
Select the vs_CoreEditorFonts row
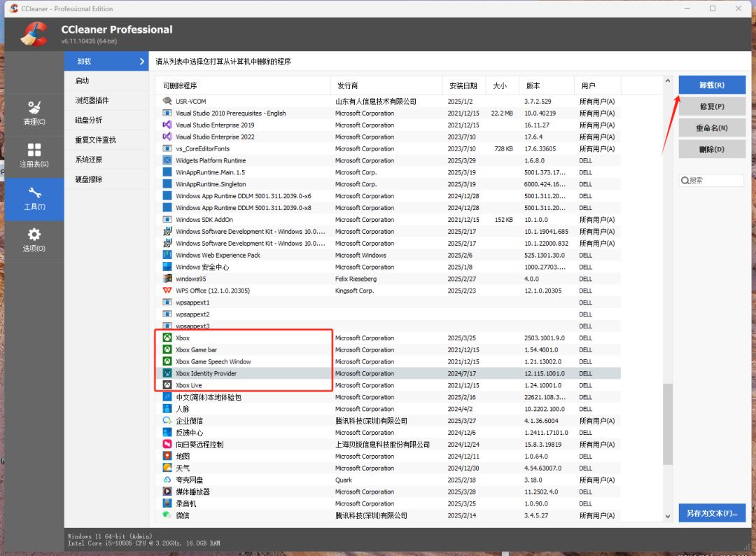click(388, 148)
